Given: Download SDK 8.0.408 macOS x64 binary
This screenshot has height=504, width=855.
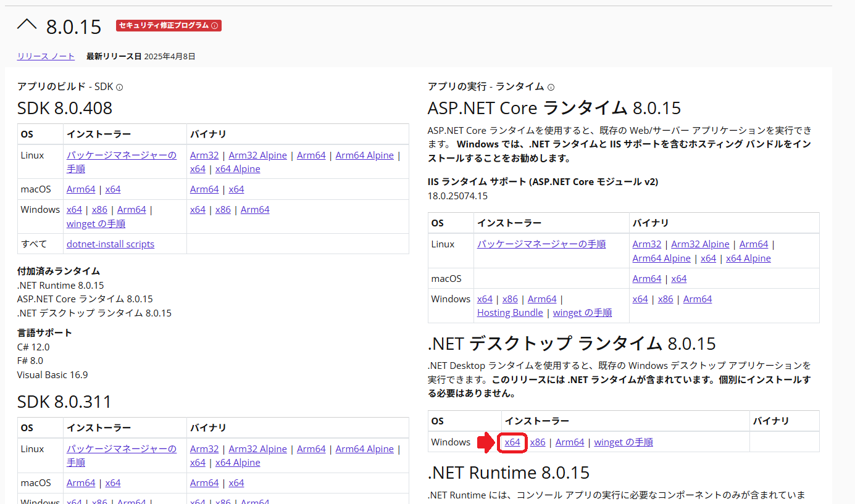Looking at the screenshot, I should coord(236,189).
